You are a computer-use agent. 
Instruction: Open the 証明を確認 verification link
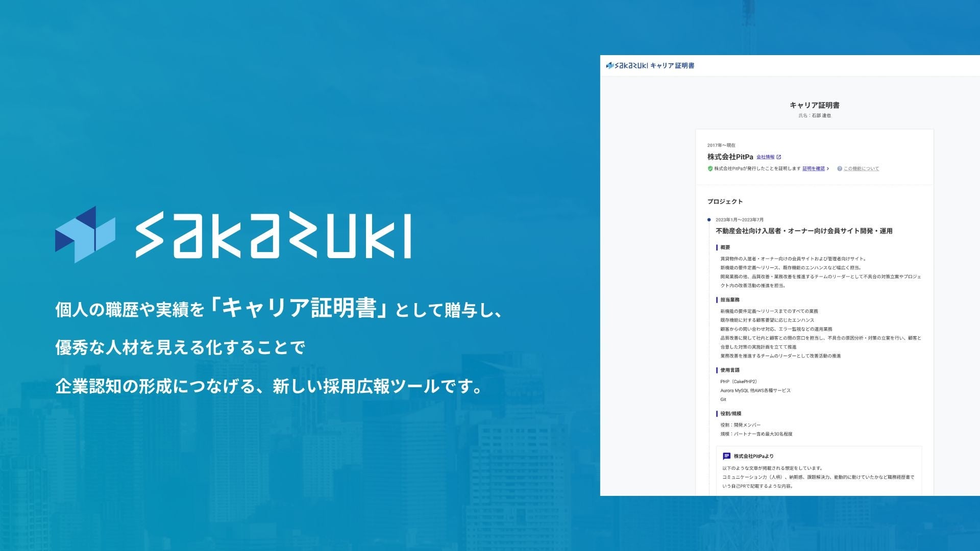813,169
